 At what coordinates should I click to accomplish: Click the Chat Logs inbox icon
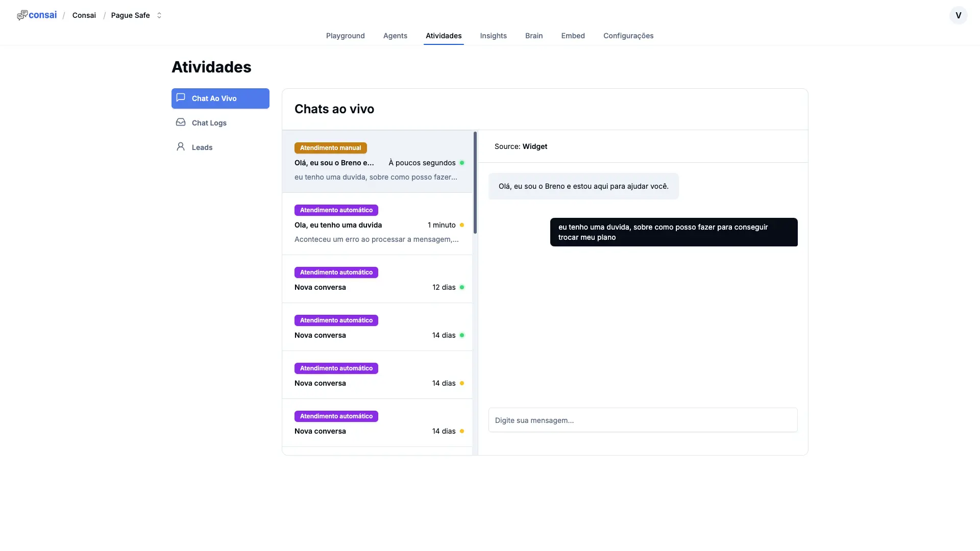click(x=181, y=122)
